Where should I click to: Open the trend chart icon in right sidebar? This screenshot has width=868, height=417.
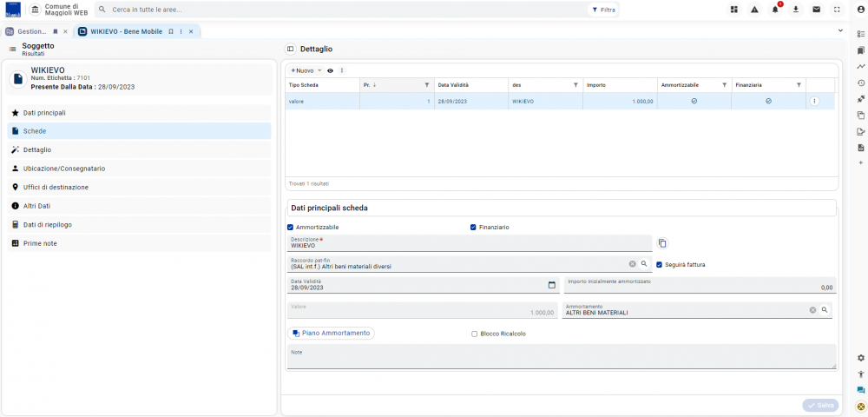coord(861,66)
